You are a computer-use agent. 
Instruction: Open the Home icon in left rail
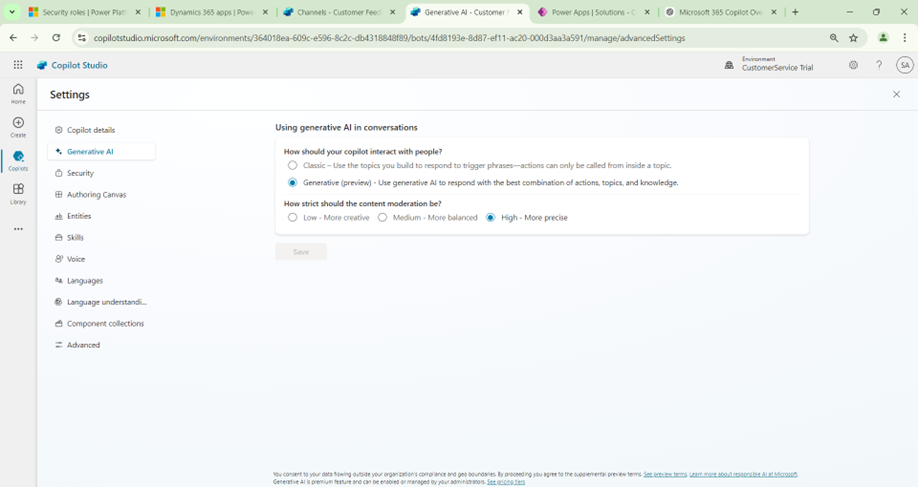(18, 93)
